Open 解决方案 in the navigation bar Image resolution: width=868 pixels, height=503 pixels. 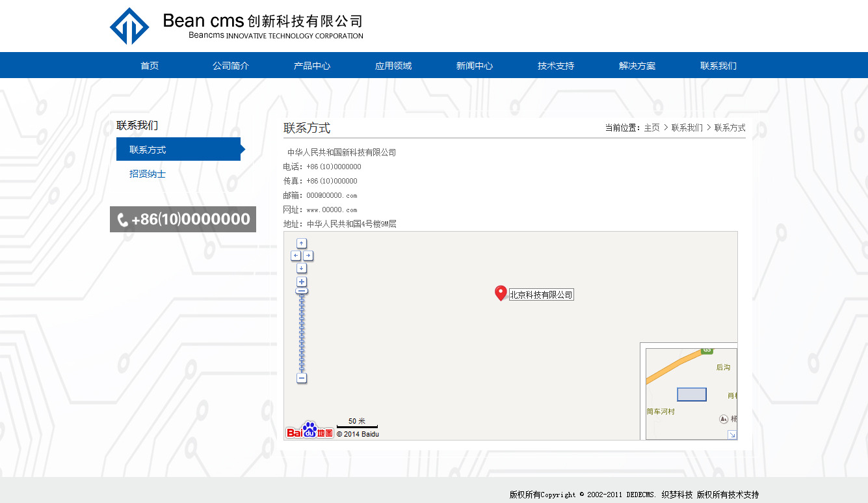tap(637, 66)
